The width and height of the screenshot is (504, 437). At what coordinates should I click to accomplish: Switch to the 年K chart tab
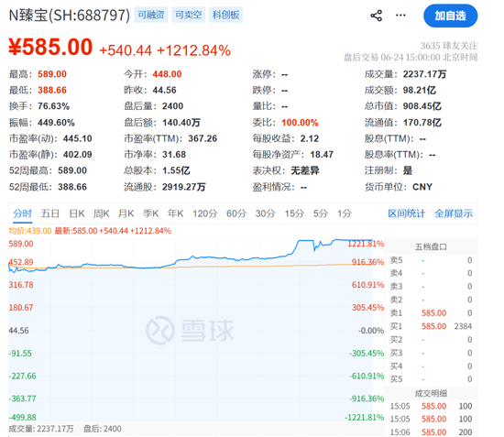pos(176,213)
